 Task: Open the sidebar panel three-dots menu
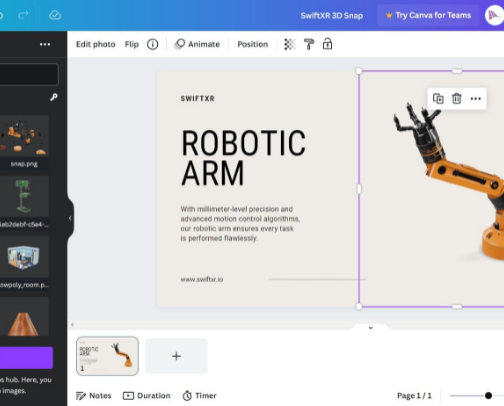45,44
